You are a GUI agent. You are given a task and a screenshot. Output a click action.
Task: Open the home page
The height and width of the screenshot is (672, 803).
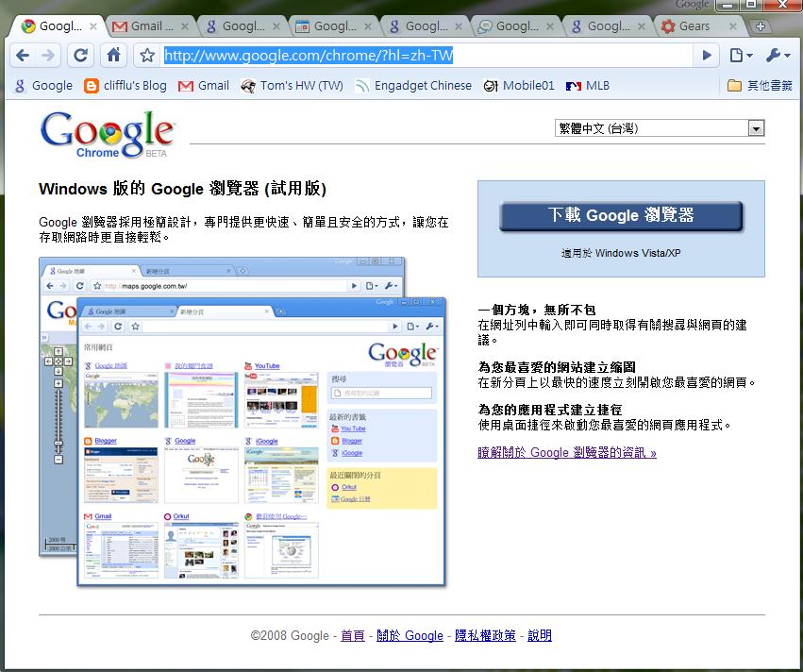click(113, 56)
